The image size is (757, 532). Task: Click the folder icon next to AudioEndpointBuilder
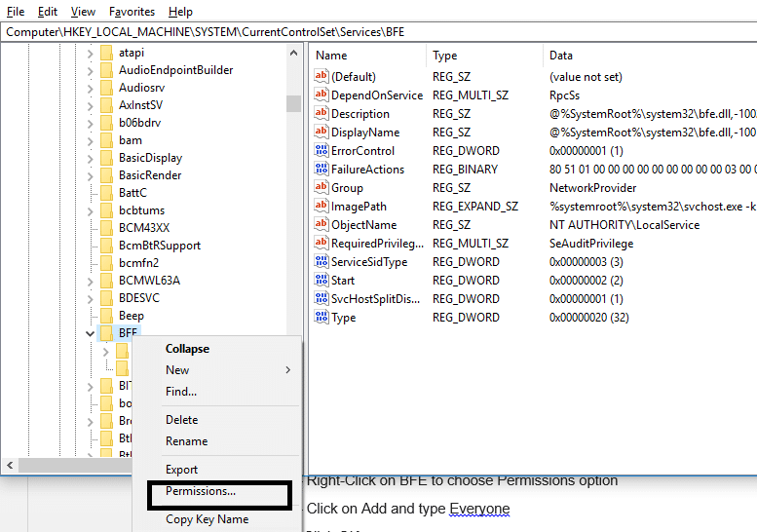106,70
